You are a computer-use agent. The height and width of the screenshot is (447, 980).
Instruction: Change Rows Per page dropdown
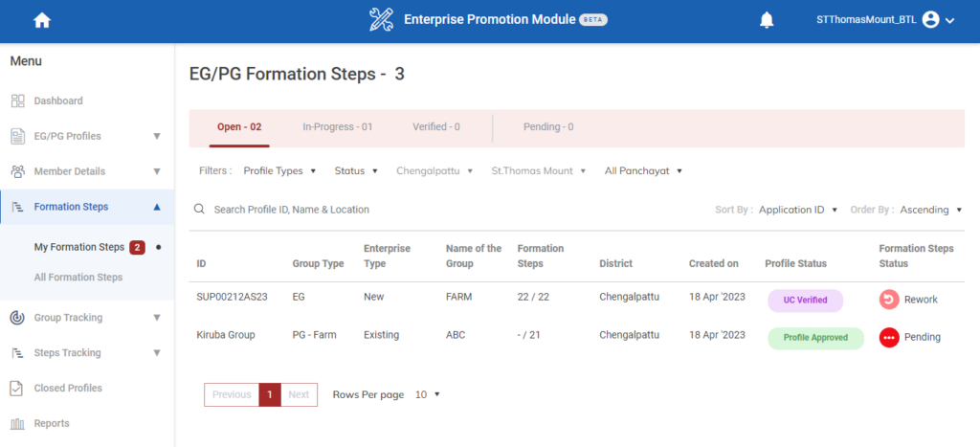click(x=428, y=394)
